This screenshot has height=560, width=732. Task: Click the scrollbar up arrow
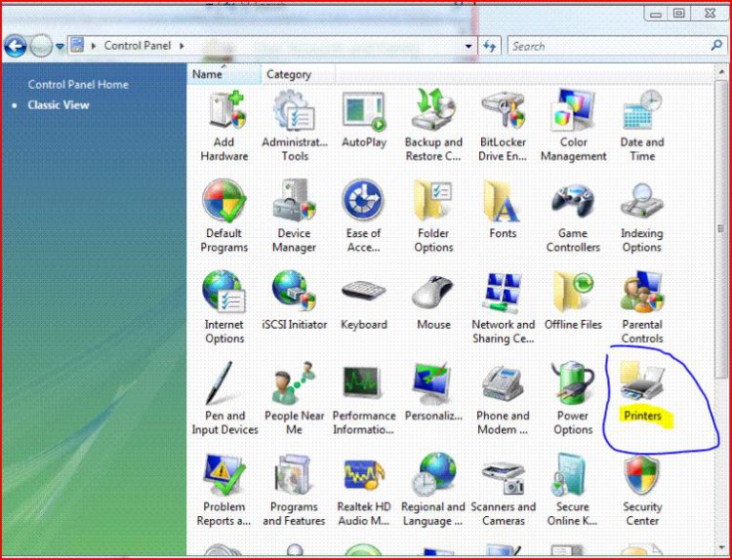[721, 72]
